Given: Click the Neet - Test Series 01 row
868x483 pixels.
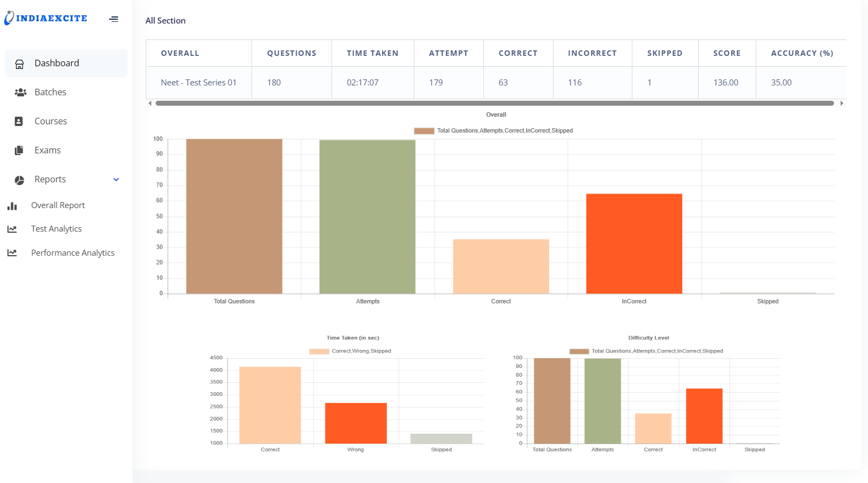Looking at the screenshot, I should point(198,83).
